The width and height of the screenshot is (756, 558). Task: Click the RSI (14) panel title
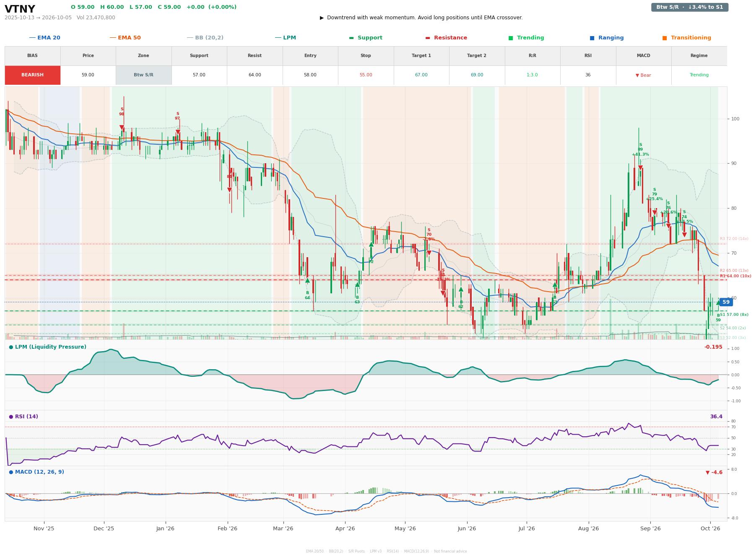click(x=23, y=417)
